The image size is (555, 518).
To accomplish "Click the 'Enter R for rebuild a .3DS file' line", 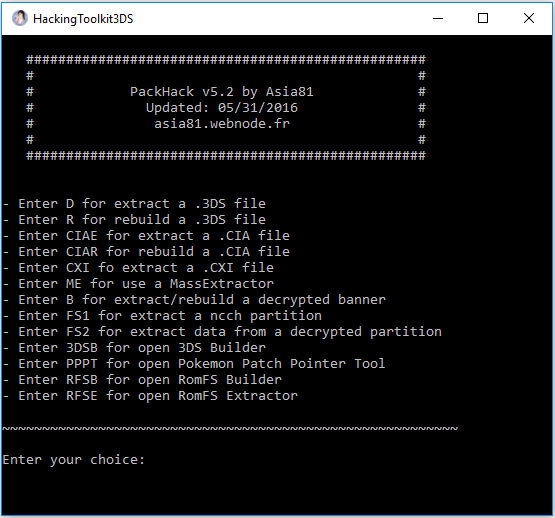I will coord(135,220).
